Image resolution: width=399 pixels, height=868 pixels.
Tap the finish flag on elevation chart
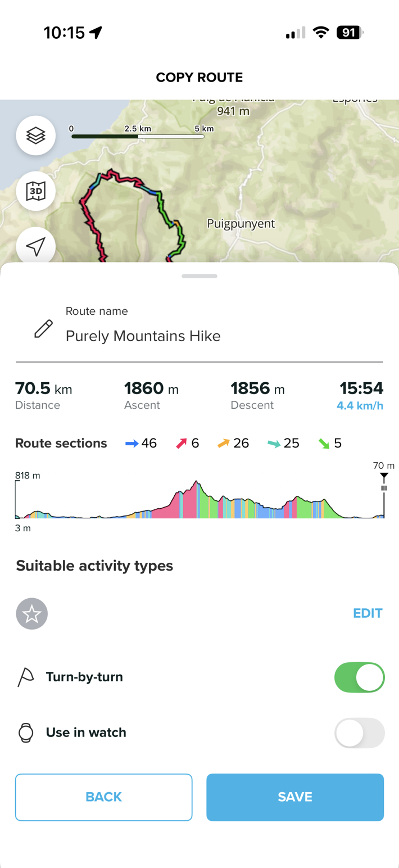[x=384, y=478]
